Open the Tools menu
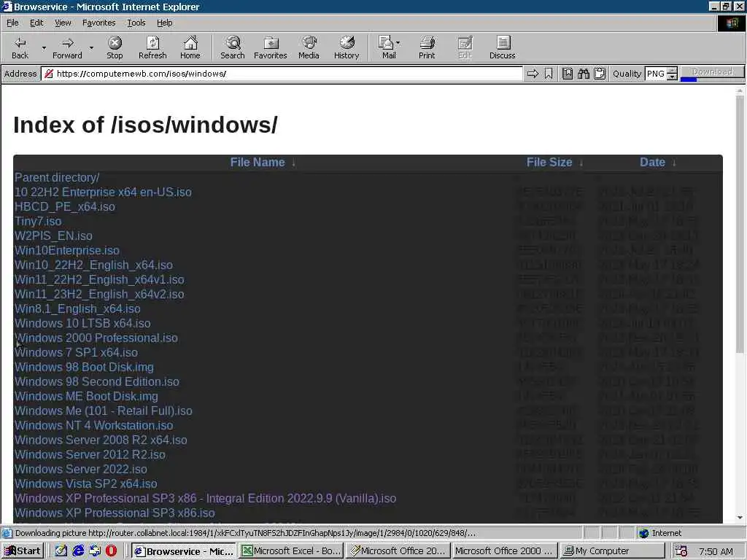This screenshot has width=747, height=560. 136,23
